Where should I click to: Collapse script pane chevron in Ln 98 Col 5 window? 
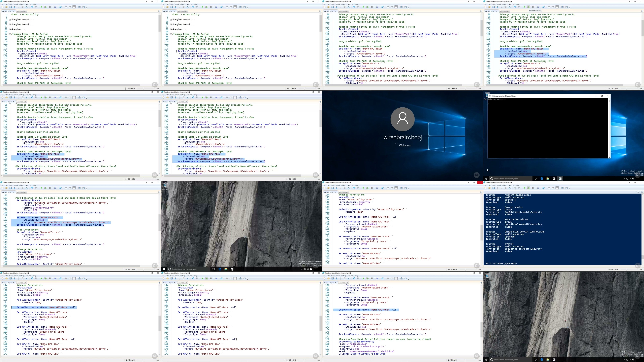[x=159, y=11]
